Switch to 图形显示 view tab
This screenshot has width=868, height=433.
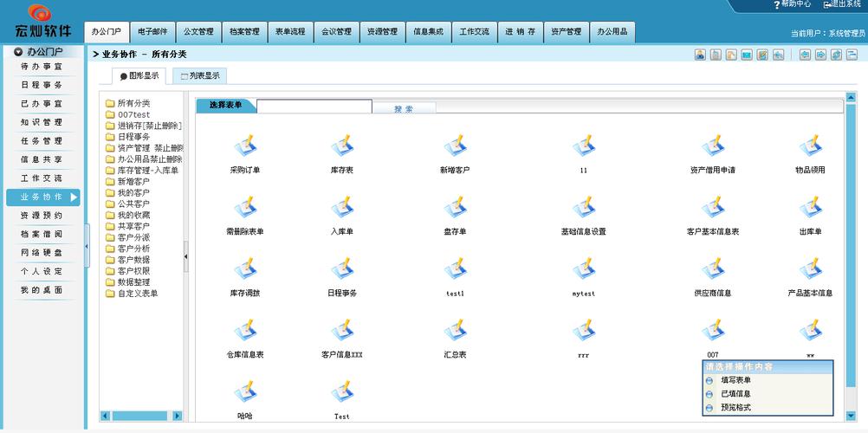(x=139, y=76)
